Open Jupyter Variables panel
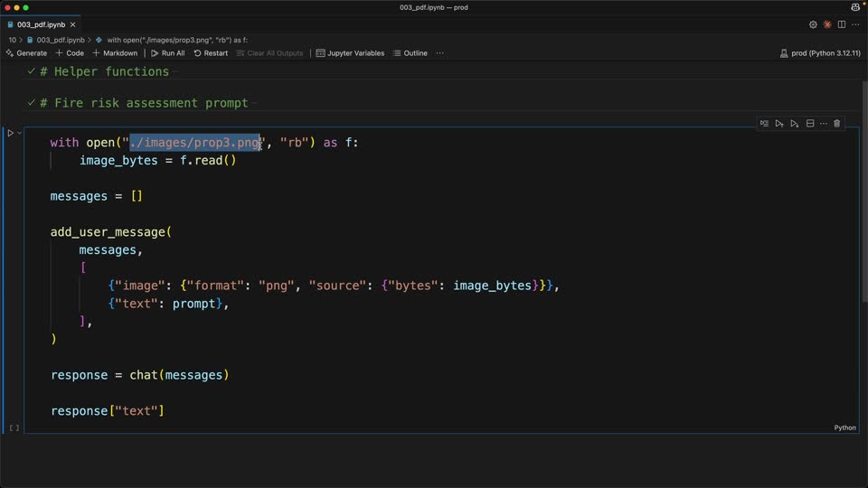Viewport: 868px width, 488px height. [x=351, y=53]
